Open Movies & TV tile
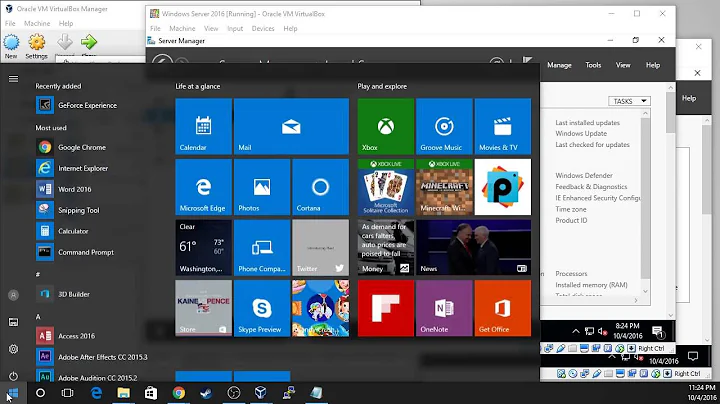 click(503, 126)
